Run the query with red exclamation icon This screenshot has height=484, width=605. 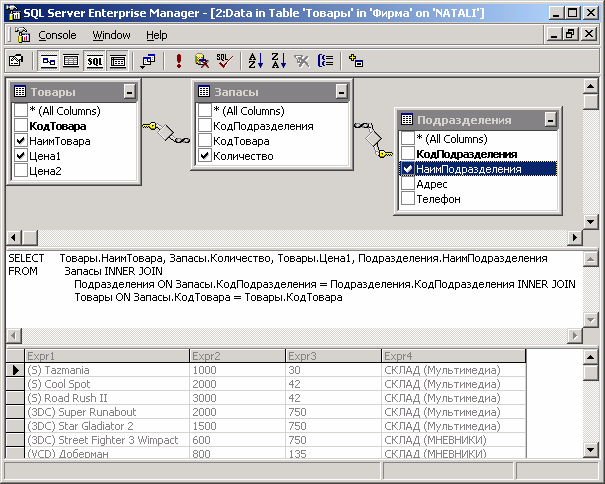179,61
